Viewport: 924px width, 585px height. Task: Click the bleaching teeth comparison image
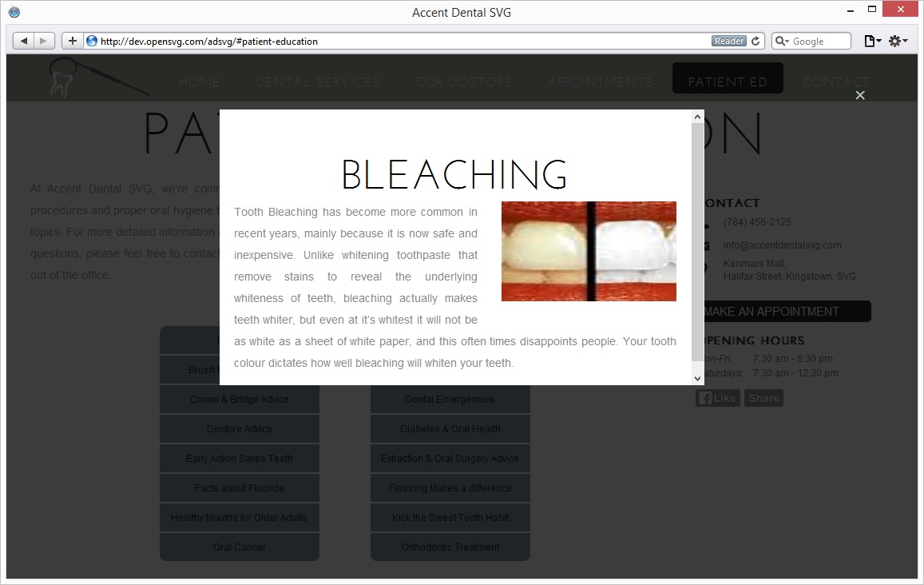coord(589,251)
